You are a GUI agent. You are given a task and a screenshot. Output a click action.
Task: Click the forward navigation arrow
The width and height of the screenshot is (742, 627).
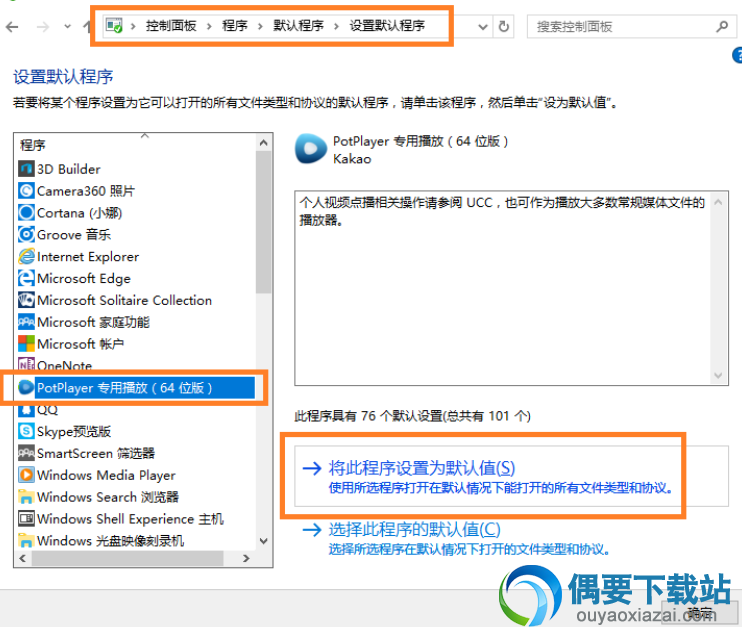pyautogui.click(x=43, y=27)
